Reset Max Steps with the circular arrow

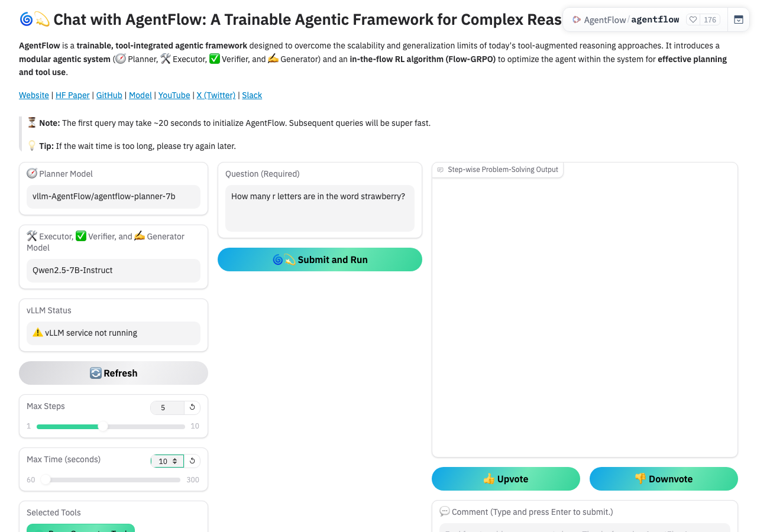pos(192,407)
